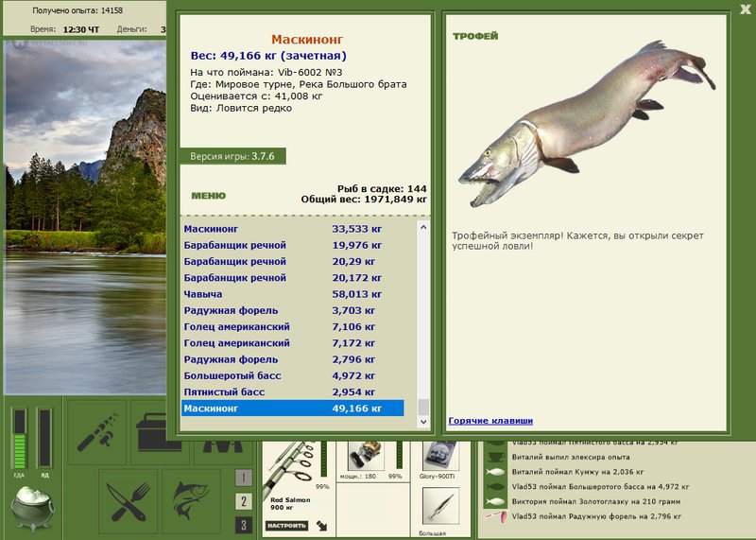
Task: Open the fishing rod tackle icon
Action: tap(97, 432)
